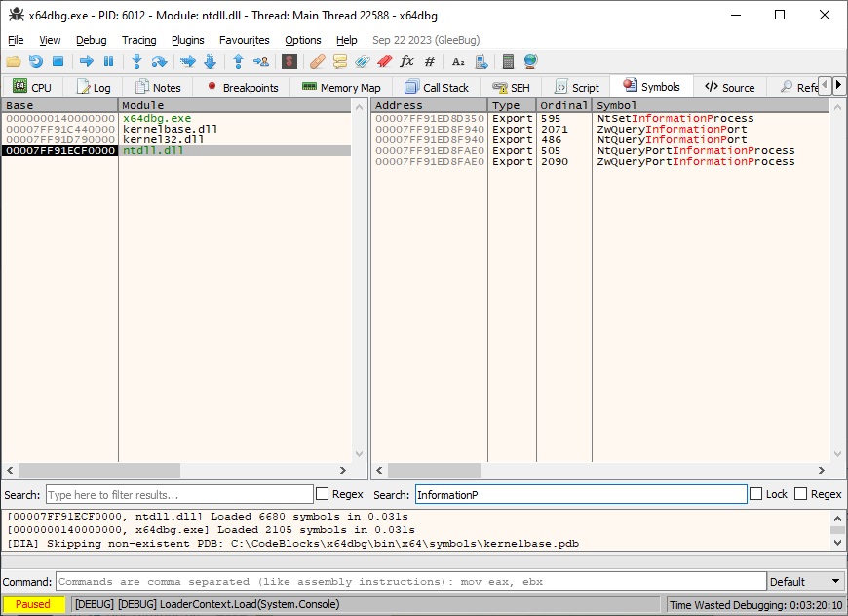Switch to the Breakpoints tab
The image size is (848, 616).
pyautogui.click(x=240, y=87)
